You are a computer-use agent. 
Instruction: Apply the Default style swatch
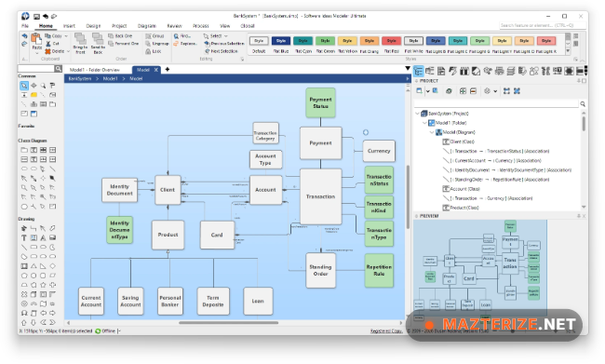click(259, 41)
